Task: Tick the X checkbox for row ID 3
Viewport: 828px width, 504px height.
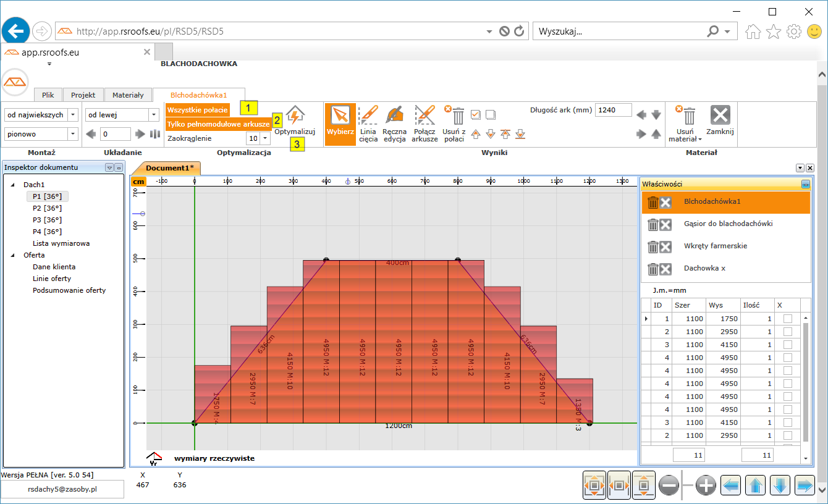Action: (787, 345)
